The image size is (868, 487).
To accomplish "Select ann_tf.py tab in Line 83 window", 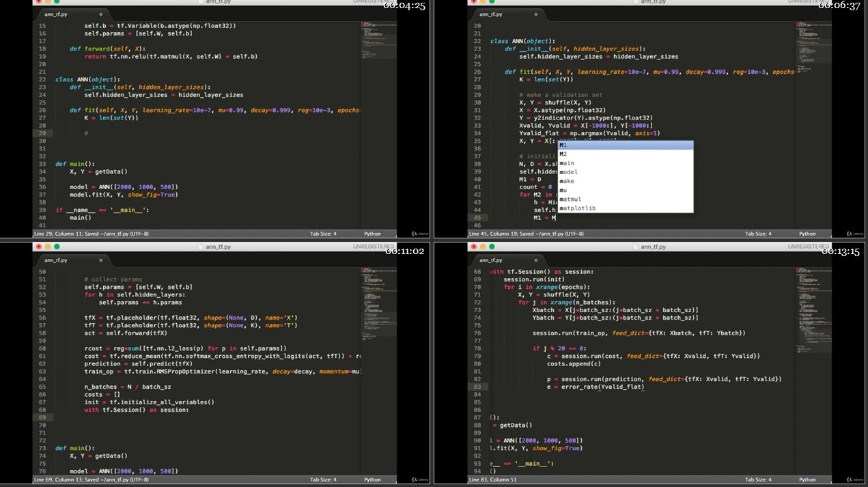I will point(509,260).
